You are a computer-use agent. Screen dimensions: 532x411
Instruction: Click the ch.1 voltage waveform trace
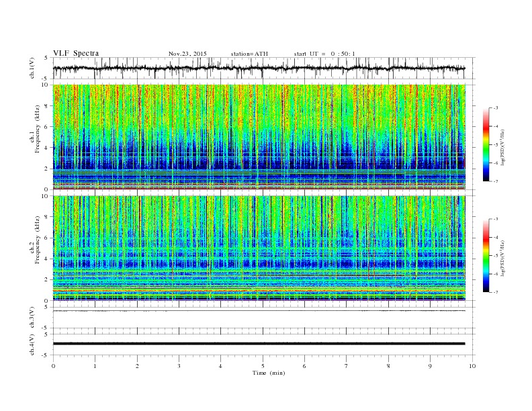259,68
